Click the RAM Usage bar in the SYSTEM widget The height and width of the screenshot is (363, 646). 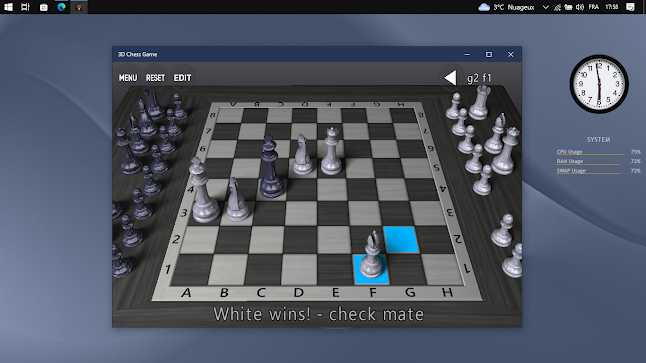(x=599, y=162)
